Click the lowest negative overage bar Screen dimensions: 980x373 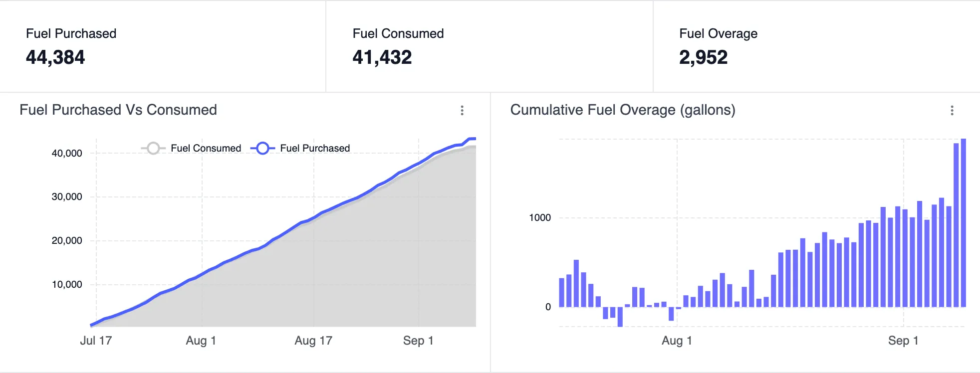620,317
